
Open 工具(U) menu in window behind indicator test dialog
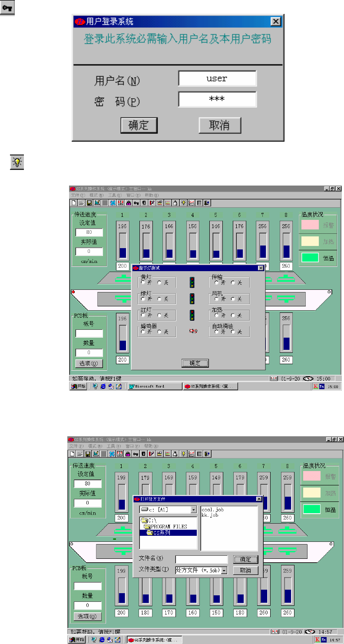pyautogui.click(x=114, y=195)
